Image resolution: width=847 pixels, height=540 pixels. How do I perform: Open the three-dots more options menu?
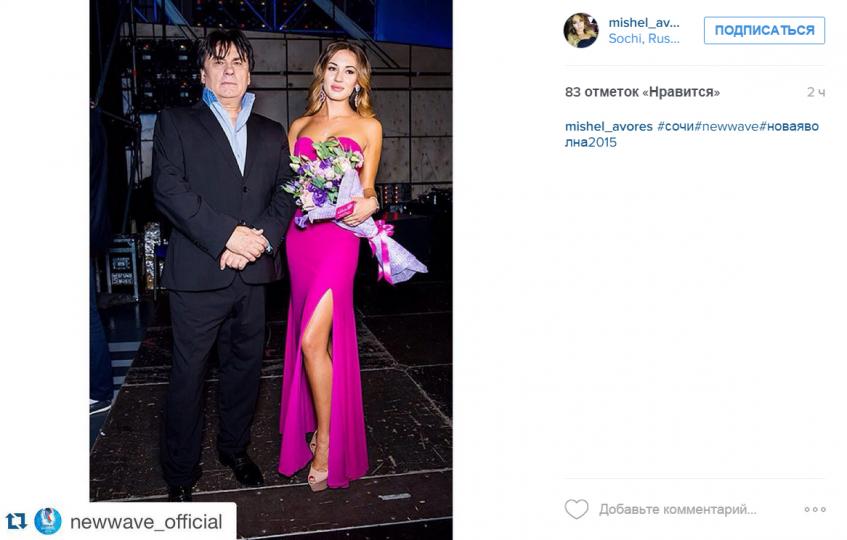815,509
